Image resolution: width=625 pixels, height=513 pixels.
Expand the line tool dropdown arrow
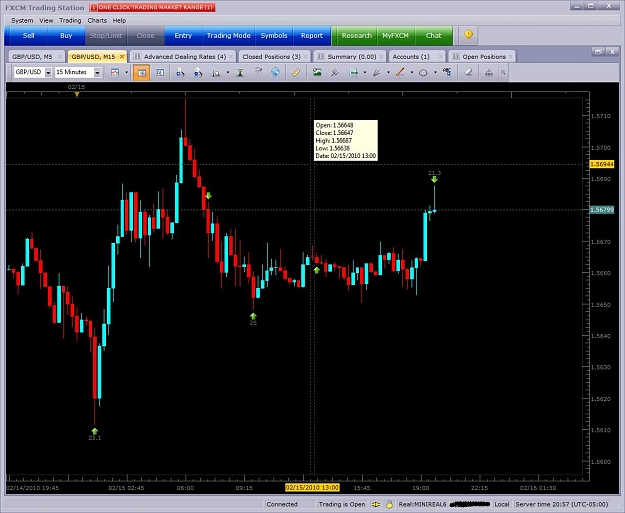click(412, 73)
